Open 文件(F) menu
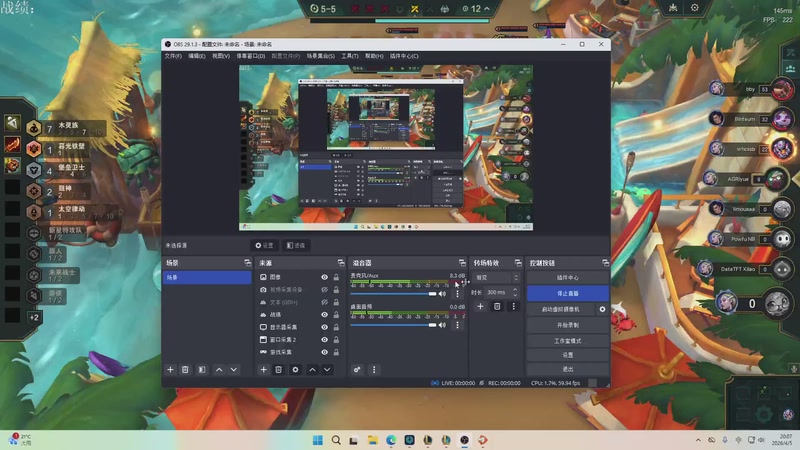 173,56
